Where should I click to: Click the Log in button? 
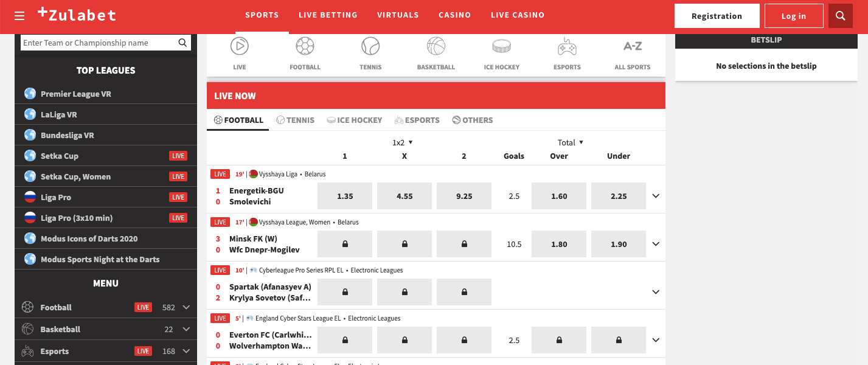click(x=794, y=16)
